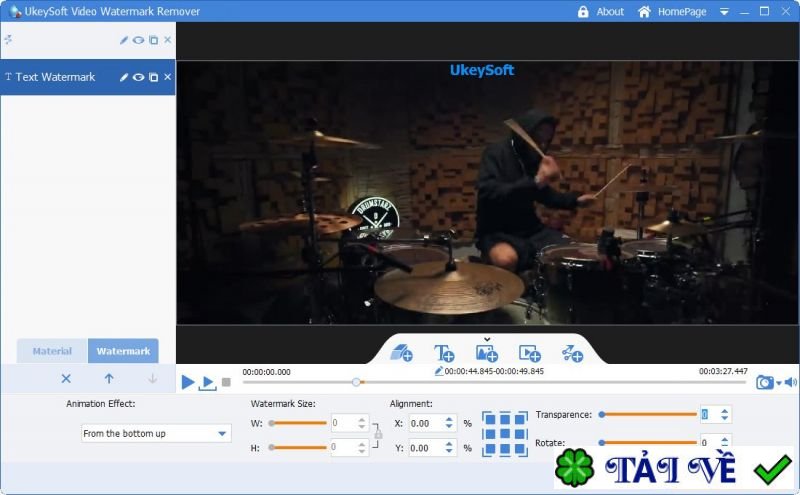Viewport: 800px width, 495px height.
Task: Open the About page
Action: click(610, 12)
